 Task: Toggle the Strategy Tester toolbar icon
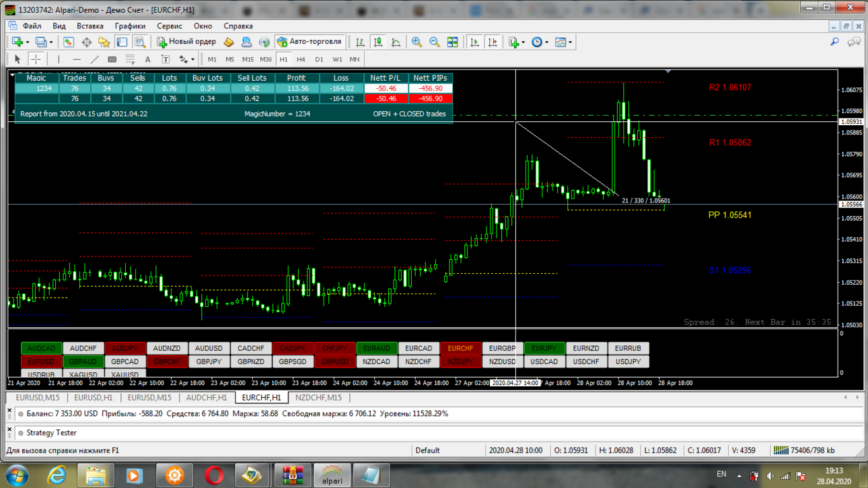(x=139, y=42)
